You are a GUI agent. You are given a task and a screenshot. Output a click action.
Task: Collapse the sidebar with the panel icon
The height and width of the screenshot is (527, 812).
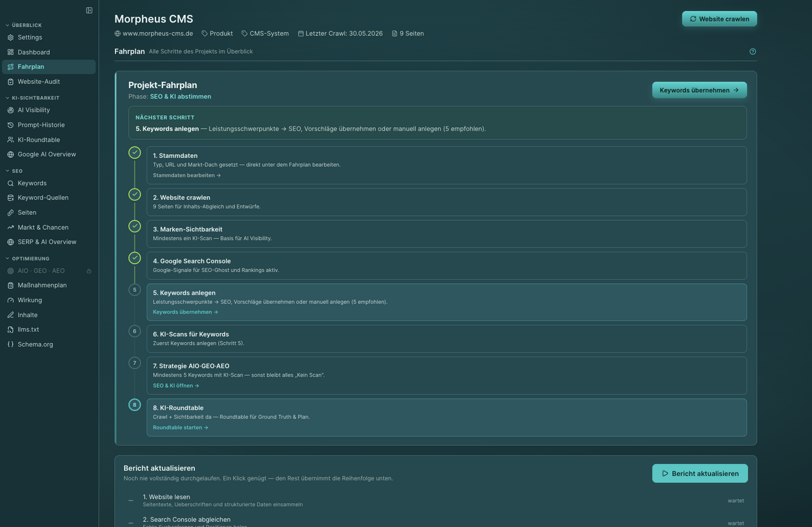tap(89, 10)
